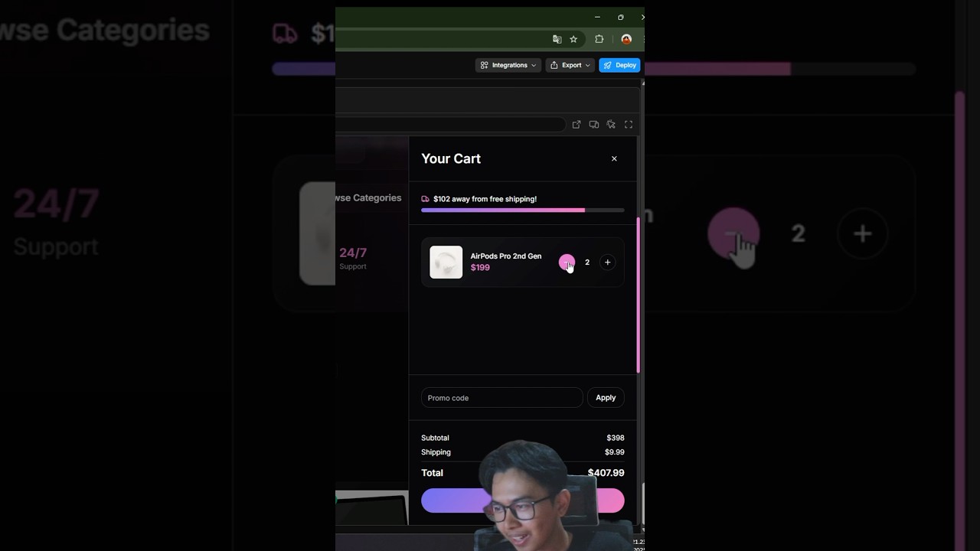This screenshot has width=980, height=551.
Task: Minimize the browser window
Action: click(597, 17)
